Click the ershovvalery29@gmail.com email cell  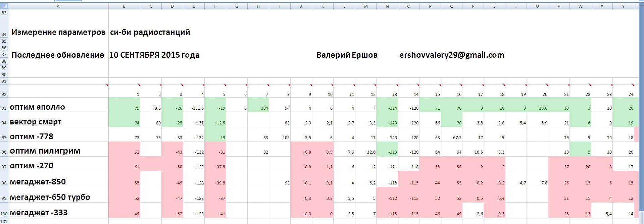[x=452, y=55]
